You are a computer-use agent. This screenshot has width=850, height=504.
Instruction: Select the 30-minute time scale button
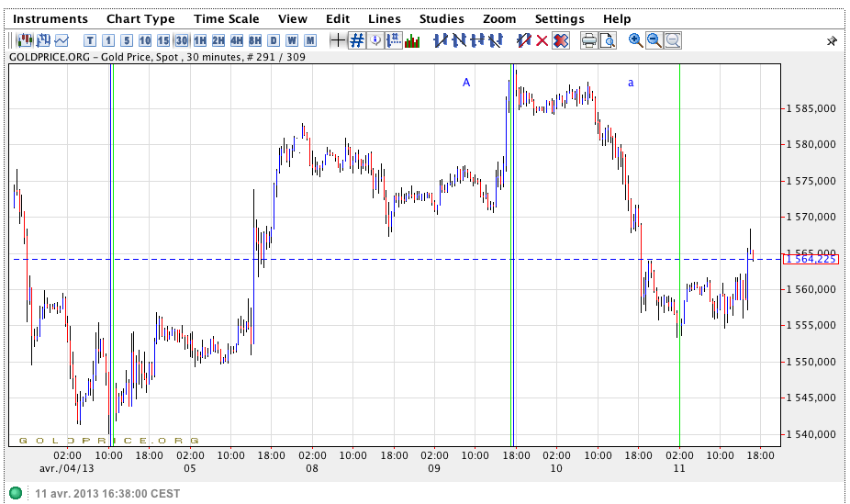coord(182,40)
